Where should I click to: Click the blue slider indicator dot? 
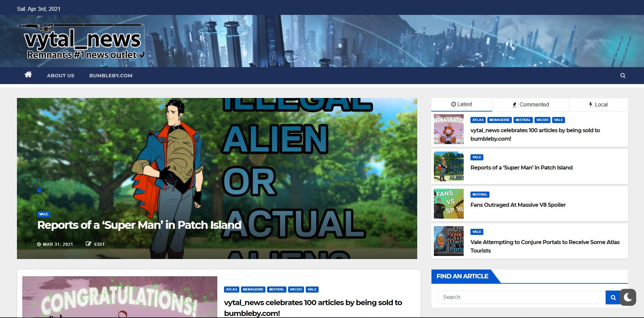coord(39,190)
